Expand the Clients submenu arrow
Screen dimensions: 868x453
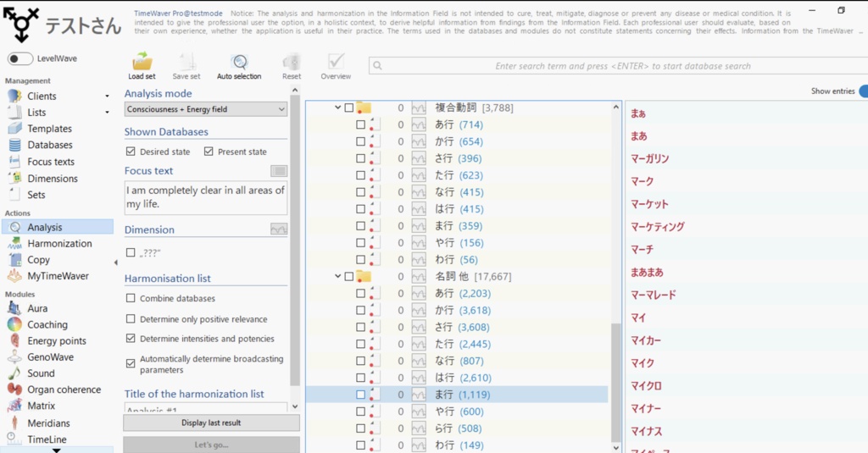click(x=107, y=97)
